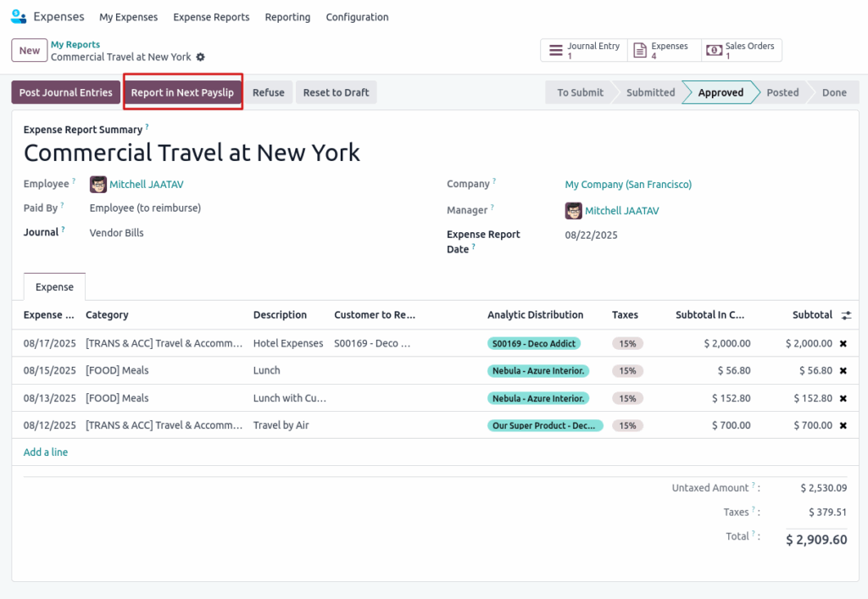Remove the Travel by Air expense line

coord(843,425)
